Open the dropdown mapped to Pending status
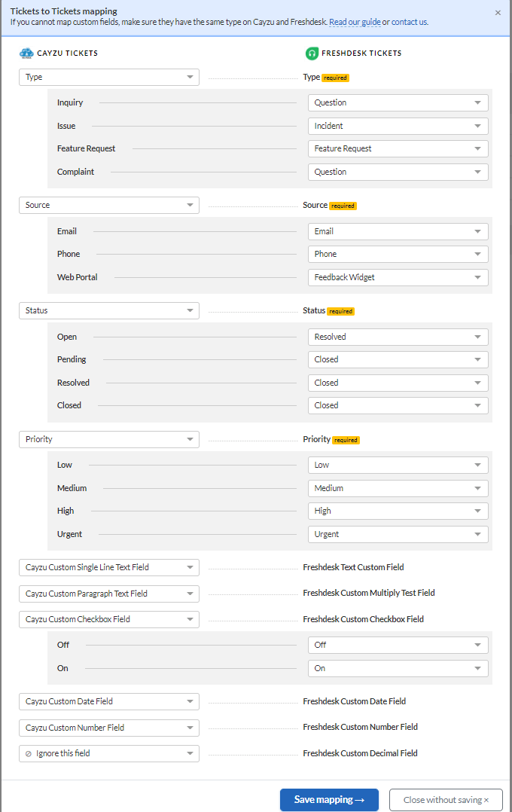 coord(398,359)
